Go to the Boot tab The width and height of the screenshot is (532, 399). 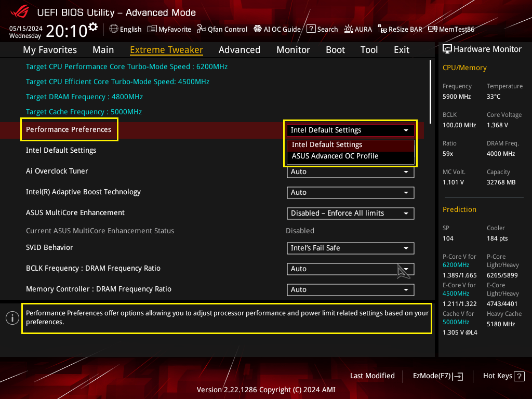click(335, 50)
